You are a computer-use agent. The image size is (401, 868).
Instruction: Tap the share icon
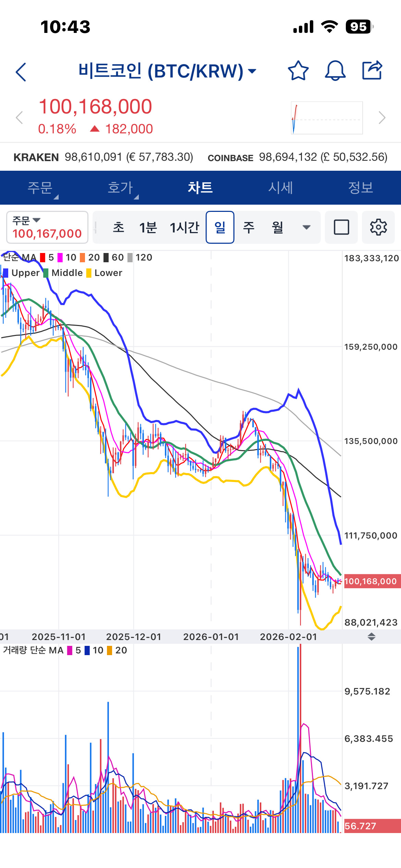click(x=373, y=70)
